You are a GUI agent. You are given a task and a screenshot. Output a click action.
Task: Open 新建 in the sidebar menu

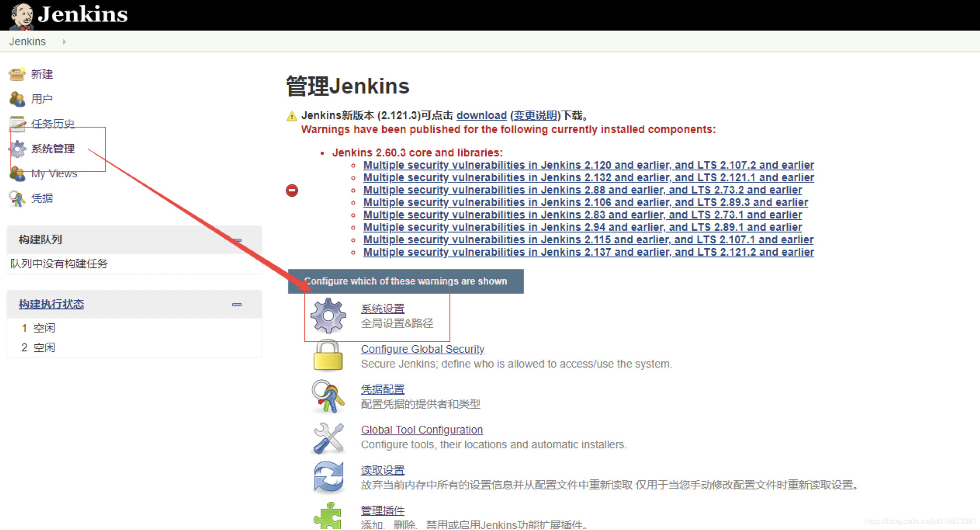42,74
